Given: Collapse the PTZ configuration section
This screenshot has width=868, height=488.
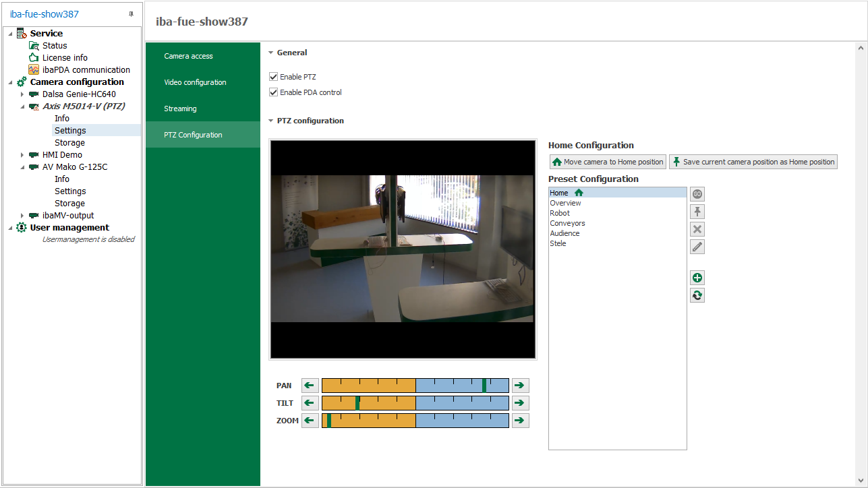Looking at the screenshot, I should point(271,121).
